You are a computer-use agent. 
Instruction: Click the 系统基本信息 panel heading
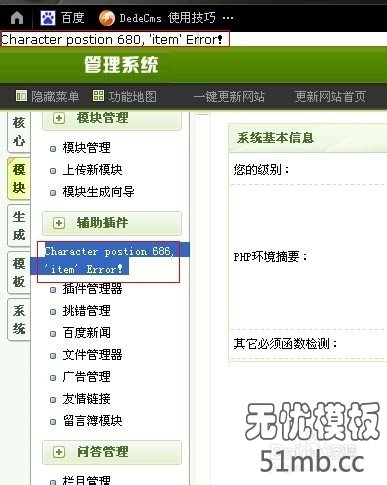(x=275, y=138)
